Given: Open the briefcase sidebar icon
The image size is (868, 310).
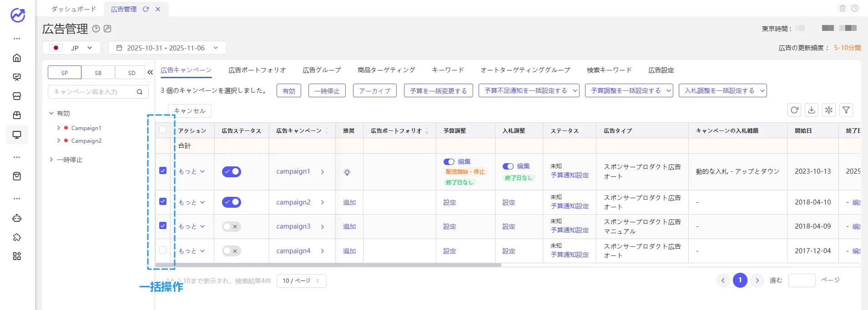Looking at the screenshot, I should (17, 115).
